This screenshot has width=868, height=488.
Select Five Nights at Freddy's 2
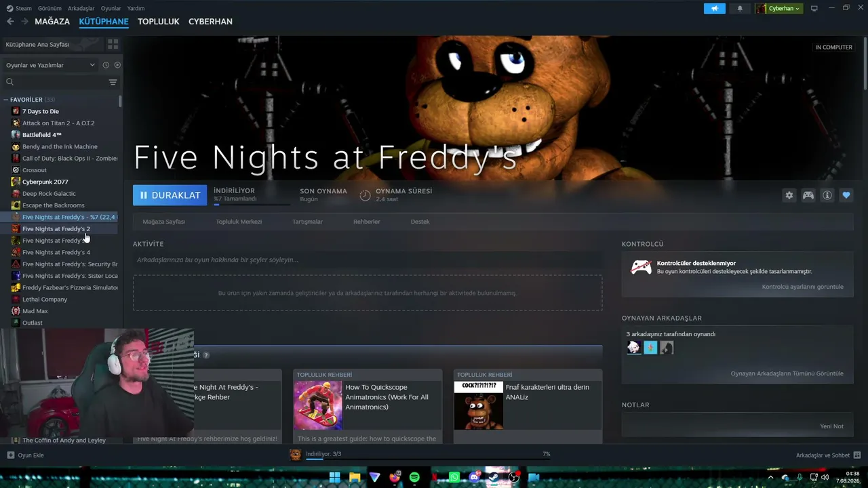pyautogui.click(x=56, y=229)
